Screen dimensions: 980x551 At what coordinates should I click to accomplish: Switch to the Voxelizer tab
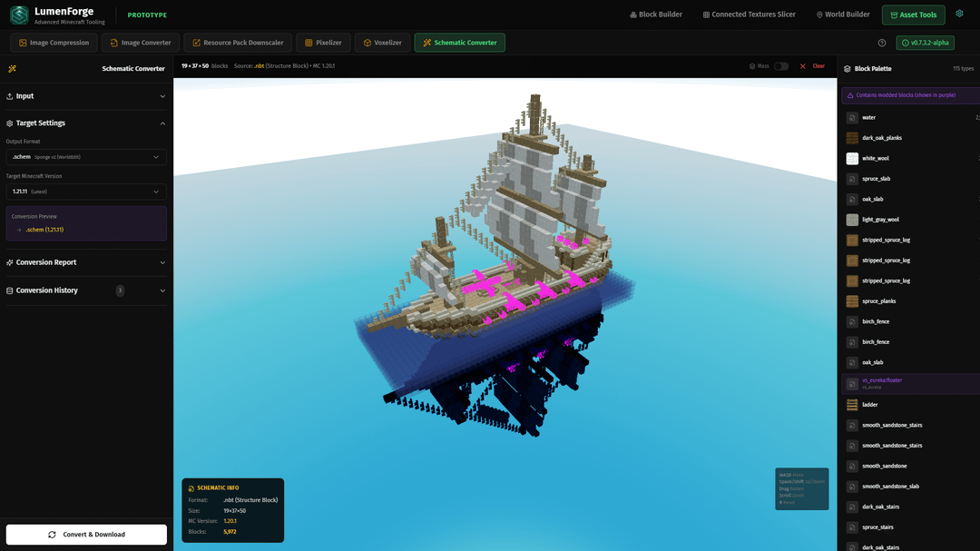pos(381,43)
